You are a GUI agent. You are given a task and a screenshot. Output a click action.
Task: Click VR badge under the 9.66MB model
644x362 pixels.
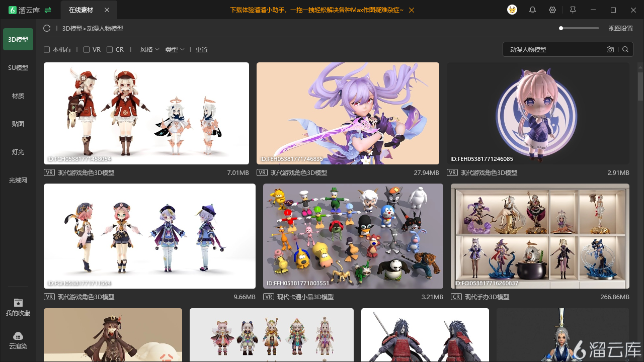click(x=49, y=297)
